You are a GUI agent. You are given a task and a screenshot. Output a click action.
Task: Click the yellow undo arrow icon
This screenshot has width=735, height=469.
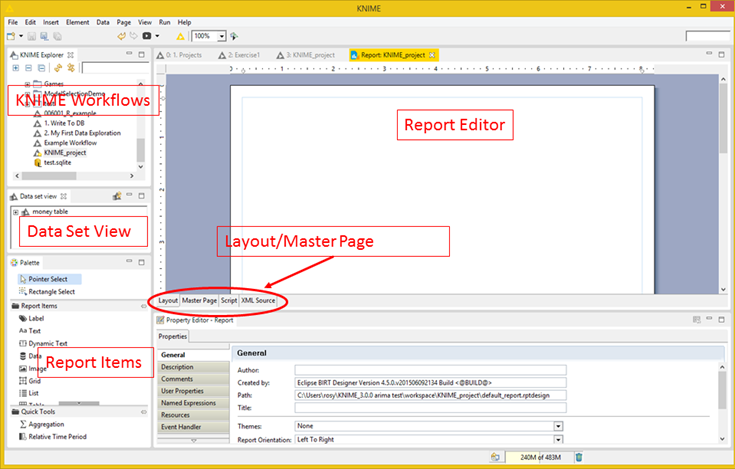[x=121, y=36]
